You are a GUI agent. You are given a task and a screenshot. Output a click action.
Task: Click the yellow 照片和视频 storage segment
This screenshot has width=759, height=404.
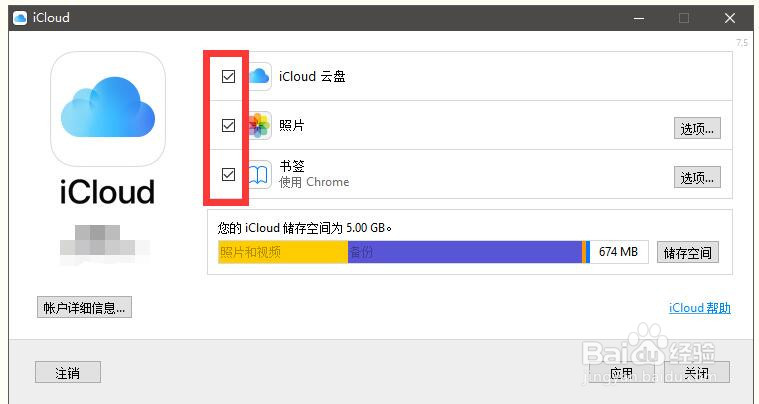tap(283, 253)
